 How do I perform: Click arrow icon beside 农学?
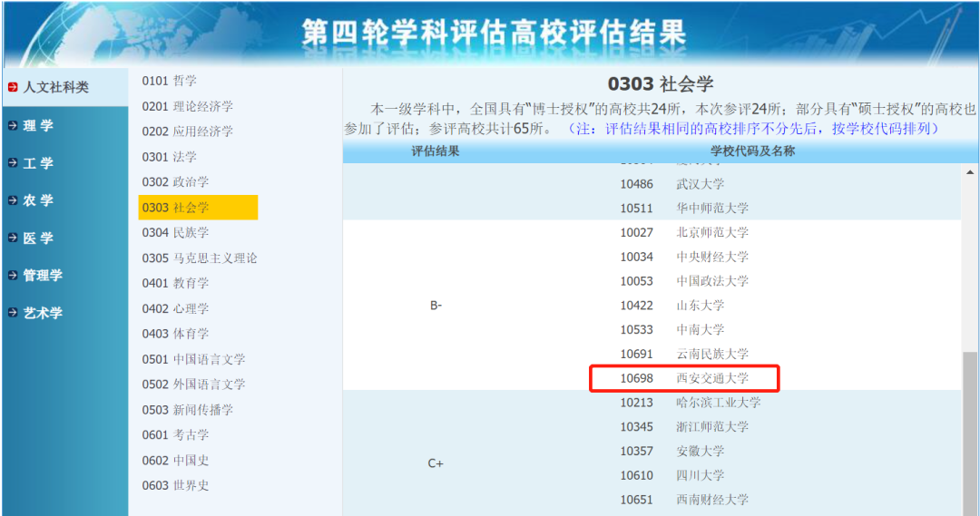pos(13,200)
